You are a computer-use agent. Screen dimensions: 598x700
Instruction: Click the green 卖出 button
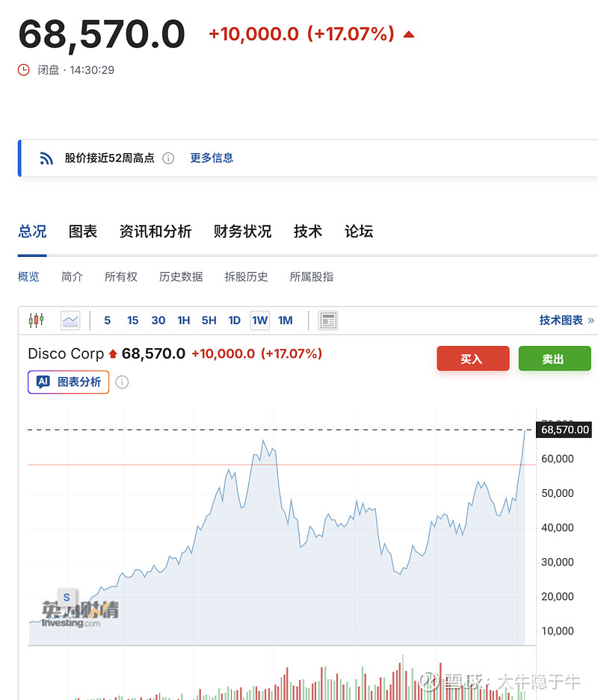554,359
